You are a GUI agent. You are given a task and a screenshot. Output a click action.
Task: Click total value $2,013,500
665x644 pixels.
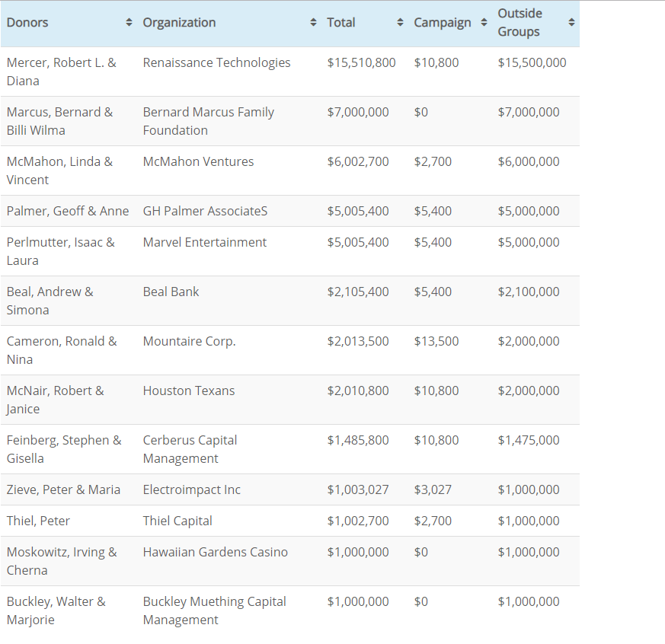pos(358,342)
